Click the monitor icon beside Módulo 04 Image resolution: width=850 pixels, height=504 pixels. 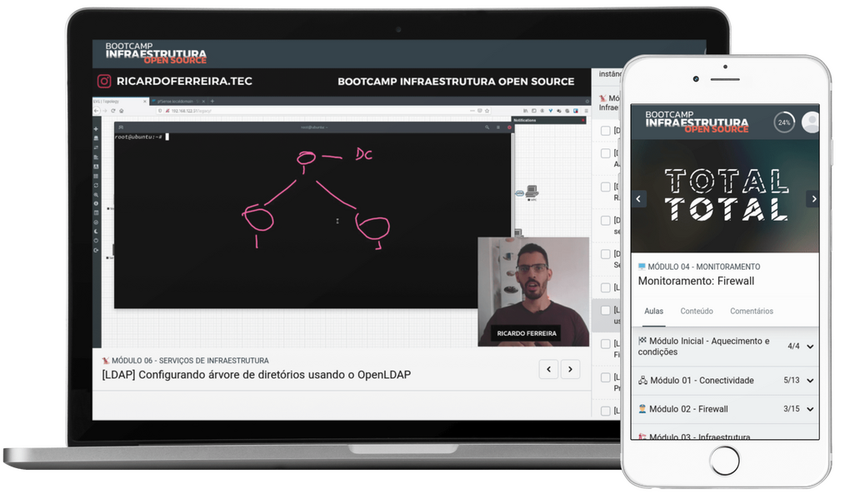coord(642,267)
